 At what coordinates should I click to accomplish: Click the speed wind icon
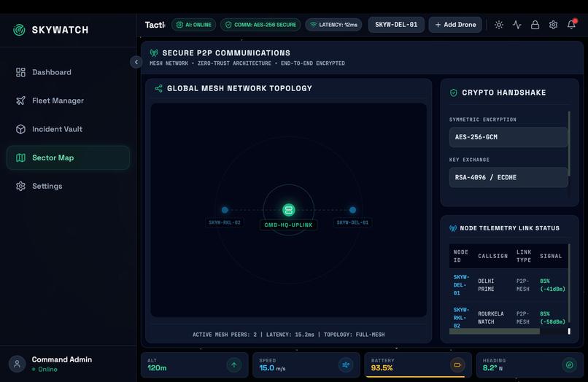346,365
